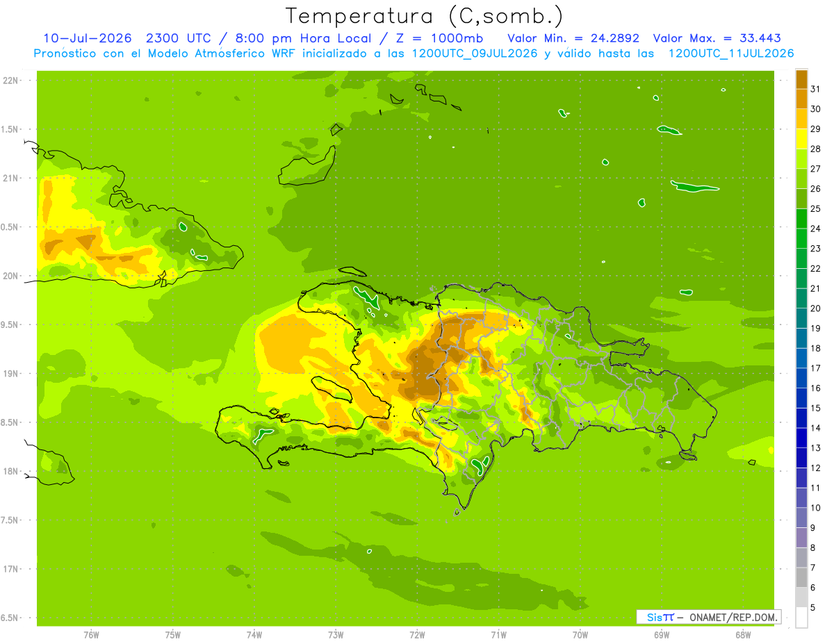Pick legend color band between 27 and 28
834x644 pixels.
tap(801, 158)
